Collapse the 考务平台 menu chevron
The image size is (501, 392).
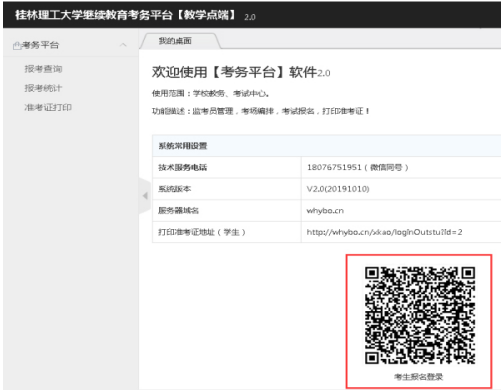[x=123, y=45]
